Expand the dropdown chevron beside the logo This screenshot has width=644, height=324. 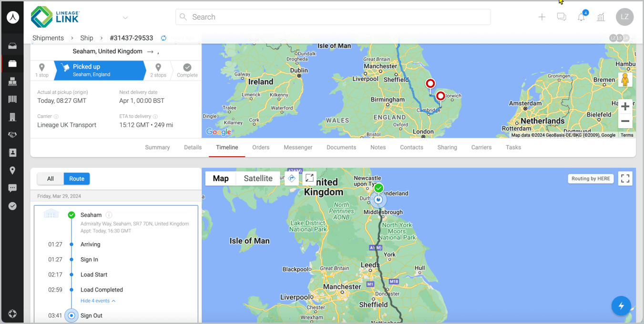(125, 18)
